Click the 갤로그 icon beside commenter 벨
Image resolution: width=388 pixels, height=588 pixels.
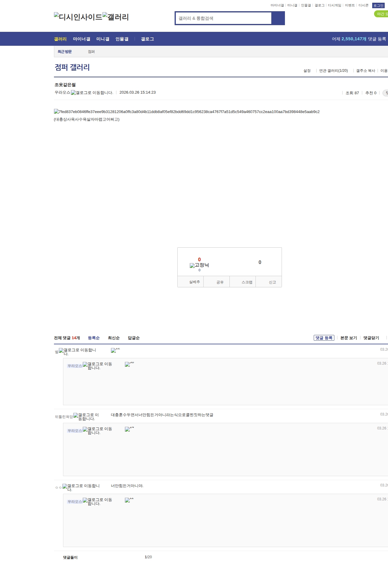pos(77,352)
